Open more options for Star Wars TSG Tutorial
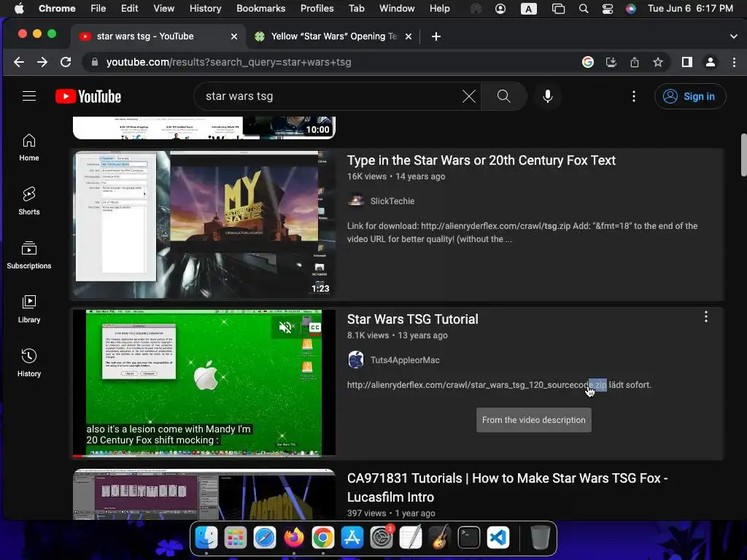The height and width of the screenshot is (560, 747). pos(705,316)
